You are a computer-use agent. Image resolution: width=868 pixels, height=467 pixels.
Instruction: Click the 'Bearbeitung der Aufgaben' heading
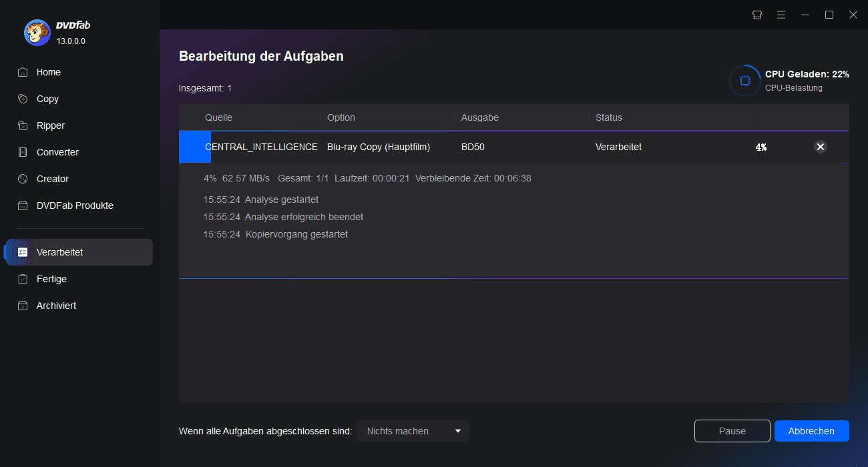click(x=261, y=56)
